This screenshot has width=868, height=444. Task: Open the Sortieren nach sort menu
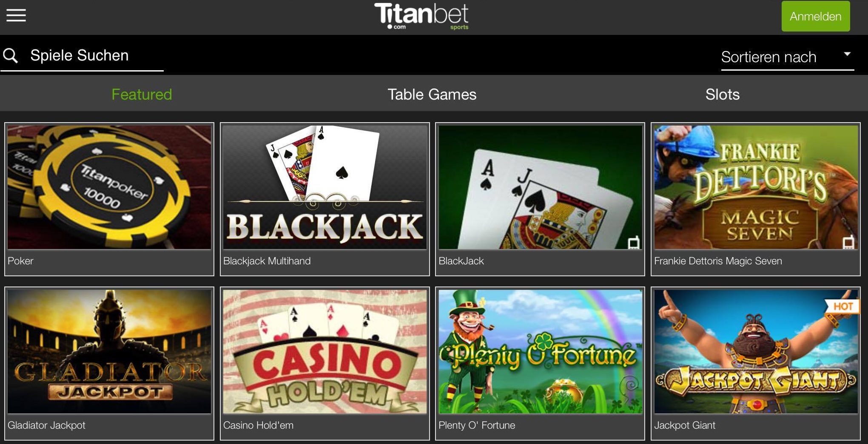pos(787,57)
